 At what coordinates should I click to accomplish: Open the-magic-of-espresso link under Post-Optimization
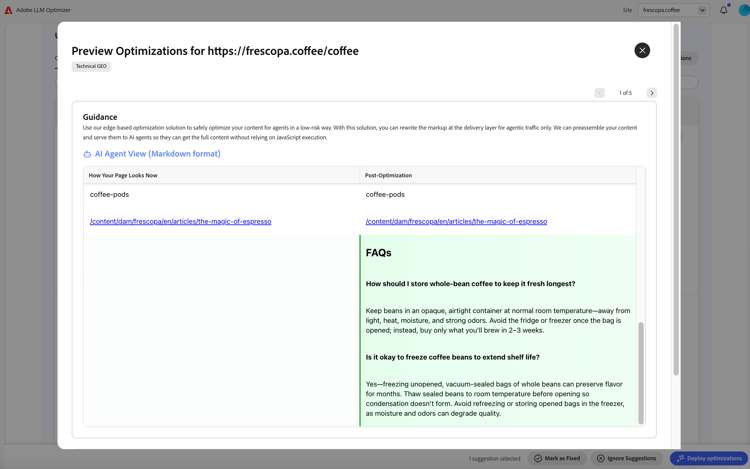click(456, 221)
